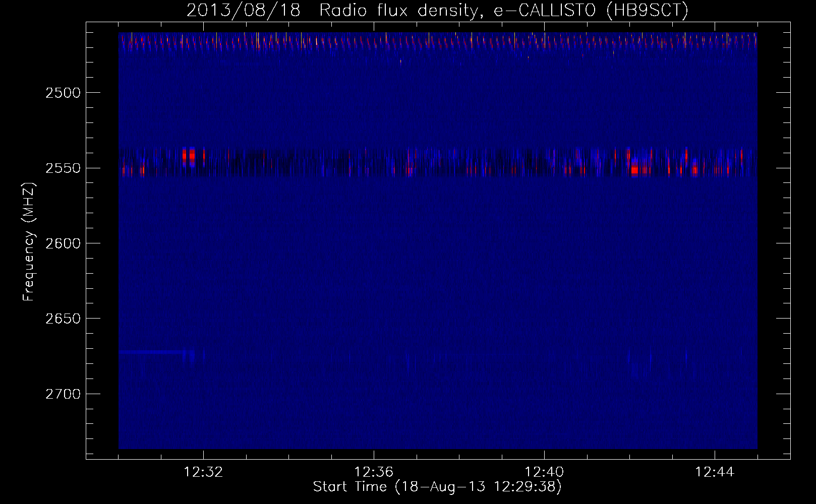Screen dimensions: 816x504
Task: Click the 2650 frequency tick label
Action: pos(63,319)
